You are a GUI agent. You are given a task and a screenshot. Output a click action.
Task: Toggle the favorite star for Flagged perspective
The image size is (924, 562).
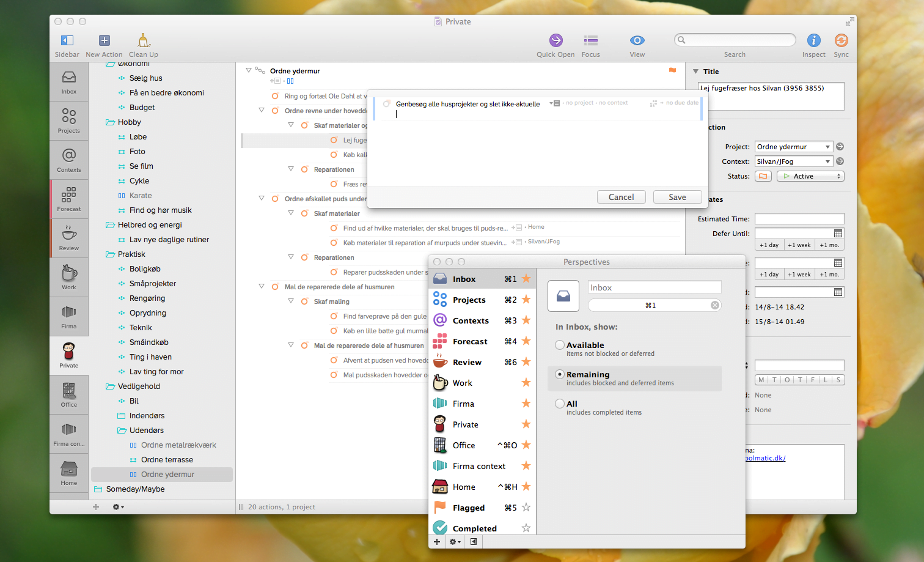point(526,508)
